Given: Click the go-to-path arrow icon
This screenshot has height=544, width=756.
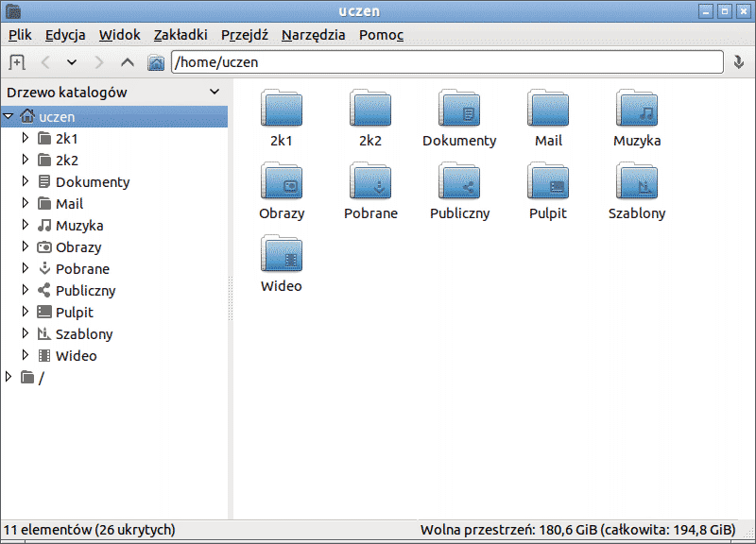Looking at the screenshot, I should point(740,62).
